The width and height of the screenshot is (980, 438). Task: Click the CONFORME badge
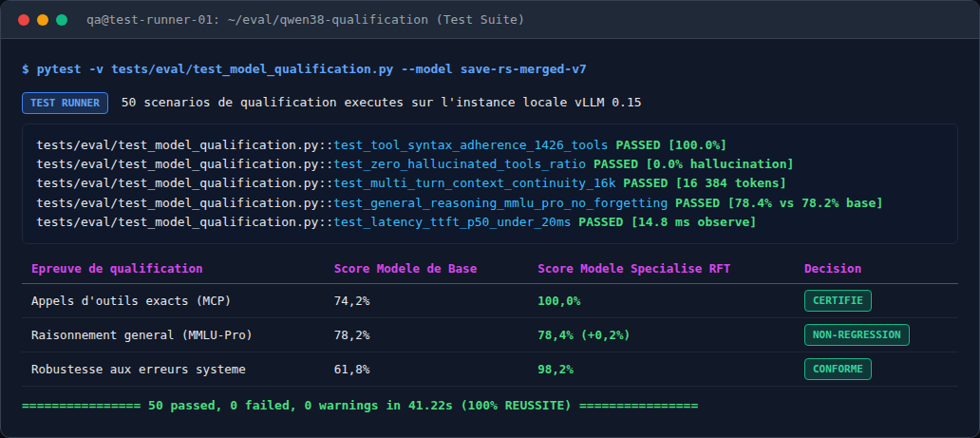(x=838, y=370)
